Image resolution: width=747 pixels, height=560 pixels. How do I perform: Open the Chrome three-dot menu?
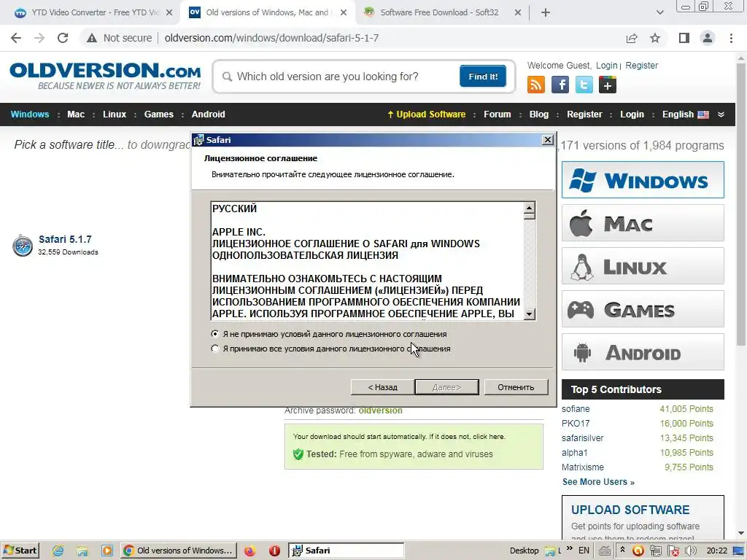click(731, 38)
